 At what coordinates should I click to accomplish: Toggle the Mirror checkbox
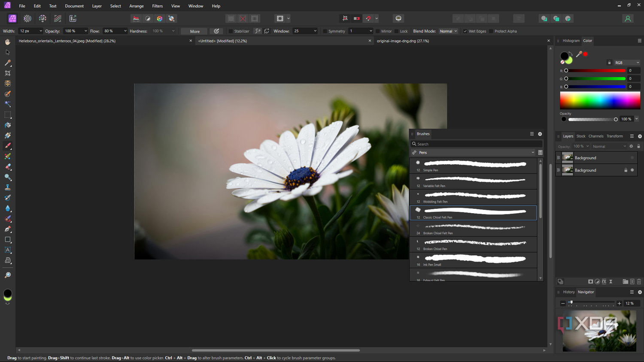[378, 31]
